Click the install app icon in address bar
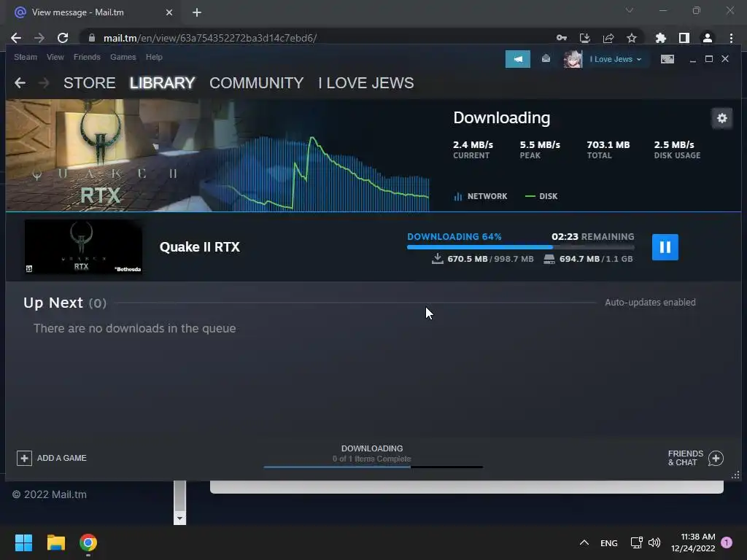Viewport: 747px width, 560px height. (585, 38)
